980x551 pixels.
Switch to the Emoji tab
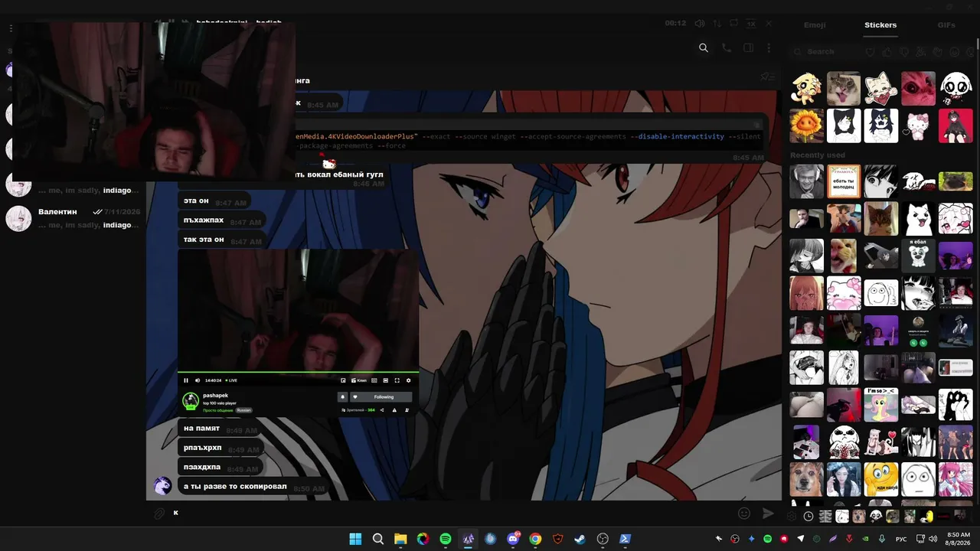(x=815, y=25)
